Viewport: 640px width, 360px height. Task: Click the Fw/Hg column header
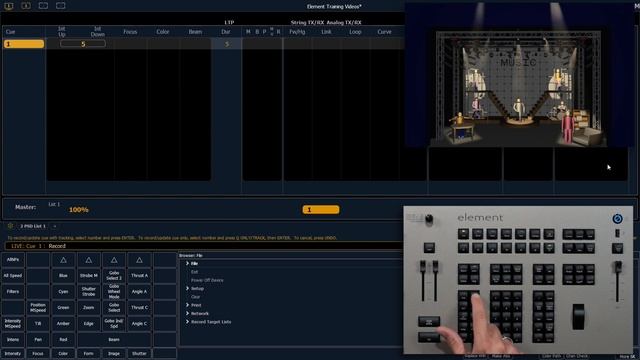pyautogui.click(x=297, y=32)
